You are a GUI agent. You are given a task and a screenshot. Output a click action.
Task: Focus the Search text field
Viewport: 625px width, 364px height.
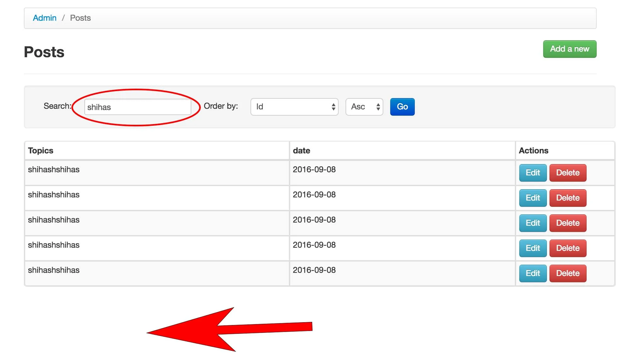(138, 107)
